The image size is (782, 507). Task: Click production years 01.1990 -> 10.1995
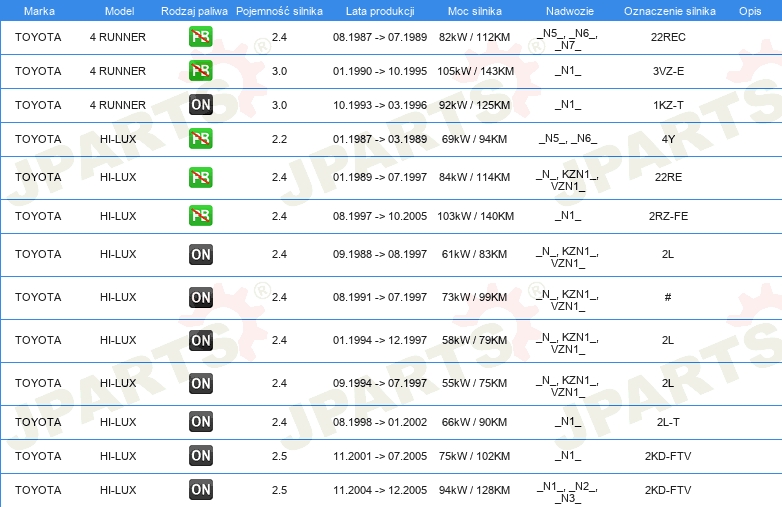point(380,71)
